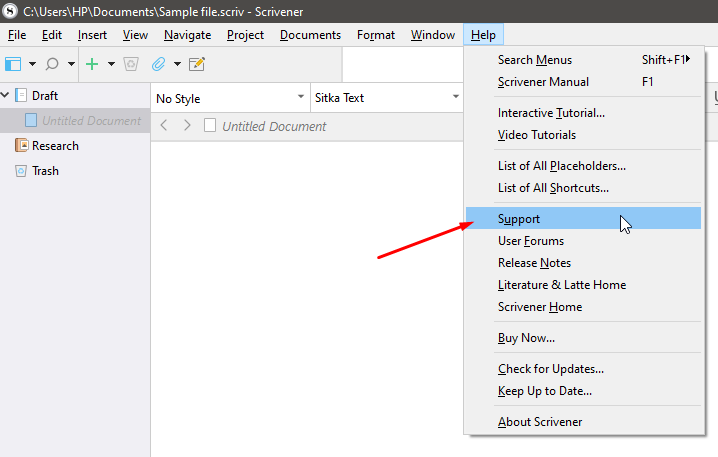The image size is (718, 457).
Task: Open Release Notes menu item
Action: pyautogui.click(x=583, y=263)
